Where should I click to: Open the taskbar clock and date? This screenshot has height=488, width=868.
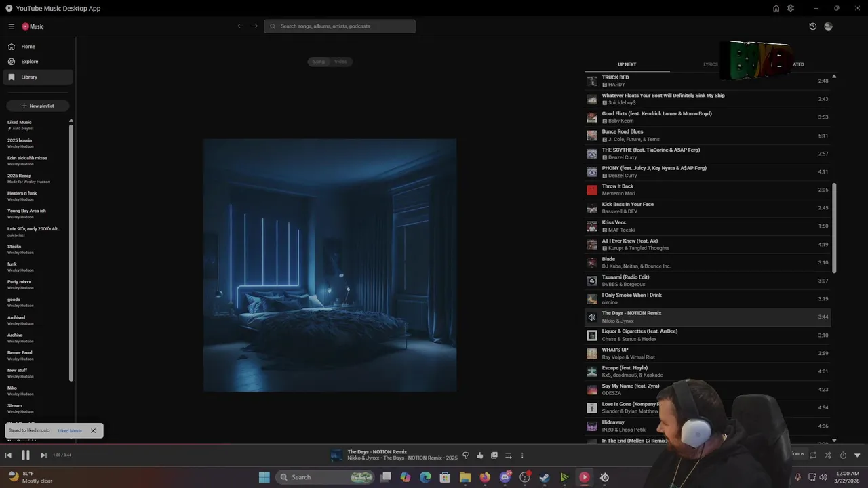[x=847, y=477]
